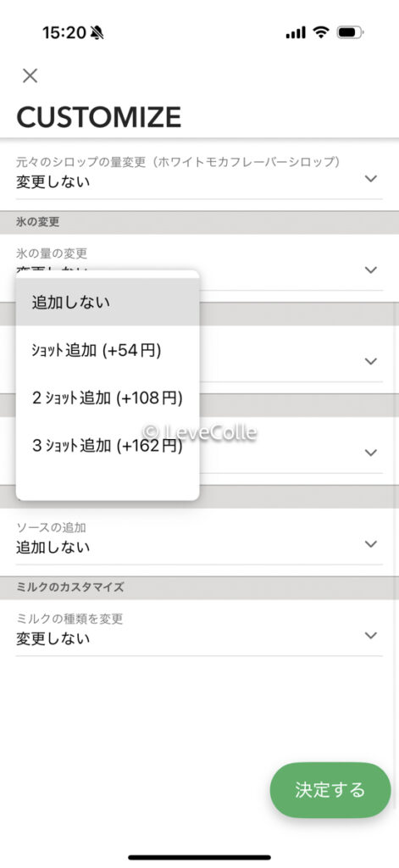The image size is (399, 868).
Task: Tap the 15:20 clock display
Action: 64,33
